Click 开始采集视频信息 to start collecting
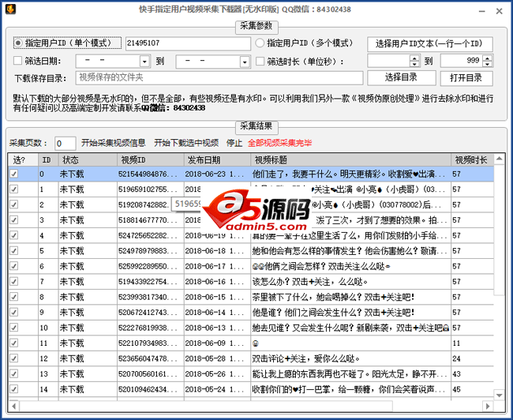This screenshot has height=420, width=513. pyautogui.click(x=113, y=143)
